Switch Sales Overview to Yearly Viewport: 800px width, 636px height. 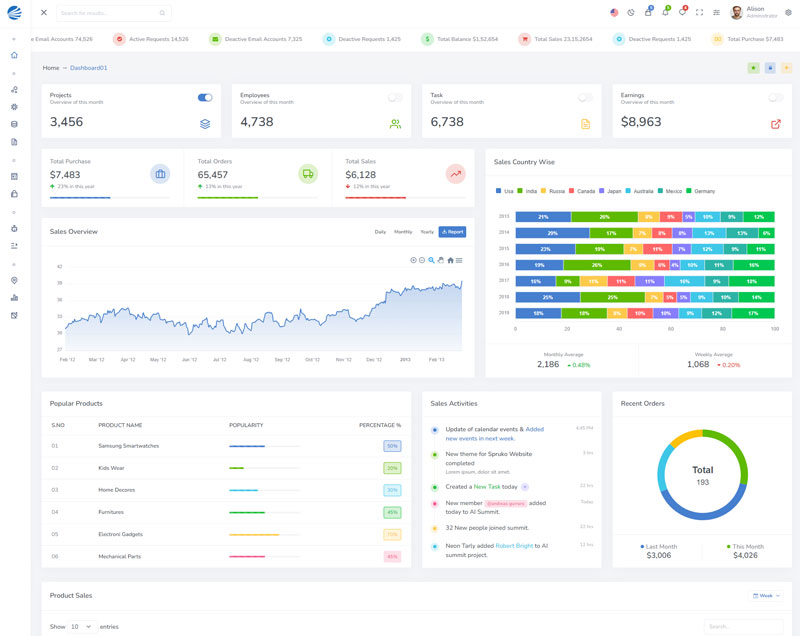427,232
